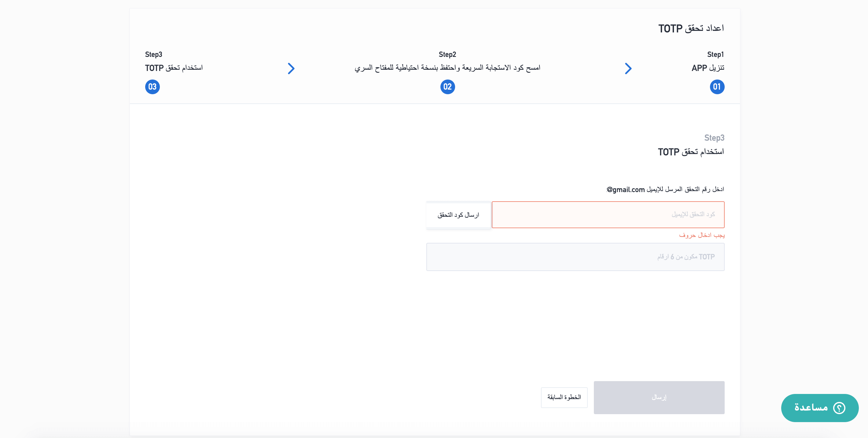Screen dimensions: 868x438
Task: Click the الخطوة السابقة button
Action: [x=564, y=397]
